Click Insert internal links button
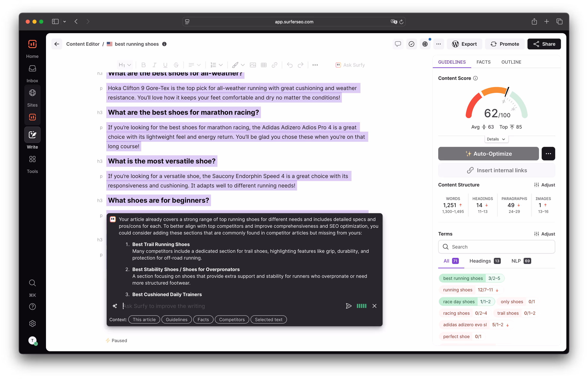 496,170
